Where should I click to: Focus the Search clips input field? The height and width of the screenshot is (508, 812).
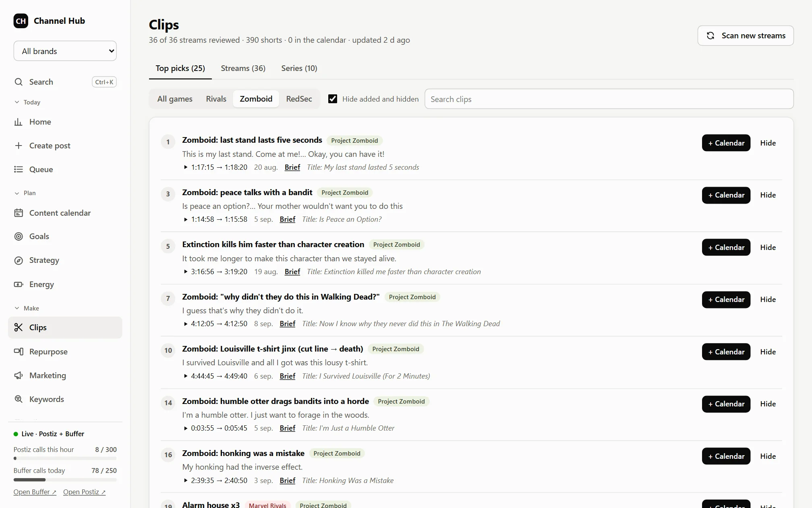pyautogui.click(x=609, y=99)
